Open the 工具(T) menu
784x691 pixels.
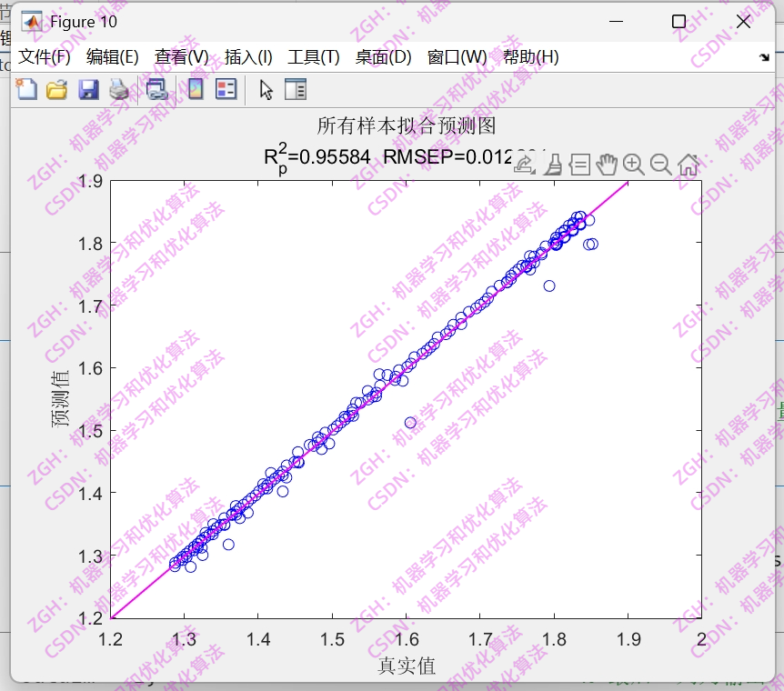(x=314, y=57)
